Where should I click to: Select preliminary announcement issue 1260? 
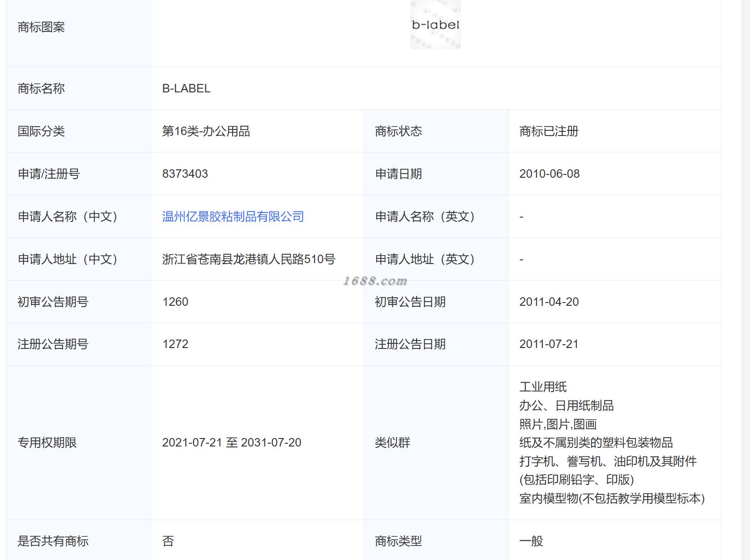(x=175, y=302)
